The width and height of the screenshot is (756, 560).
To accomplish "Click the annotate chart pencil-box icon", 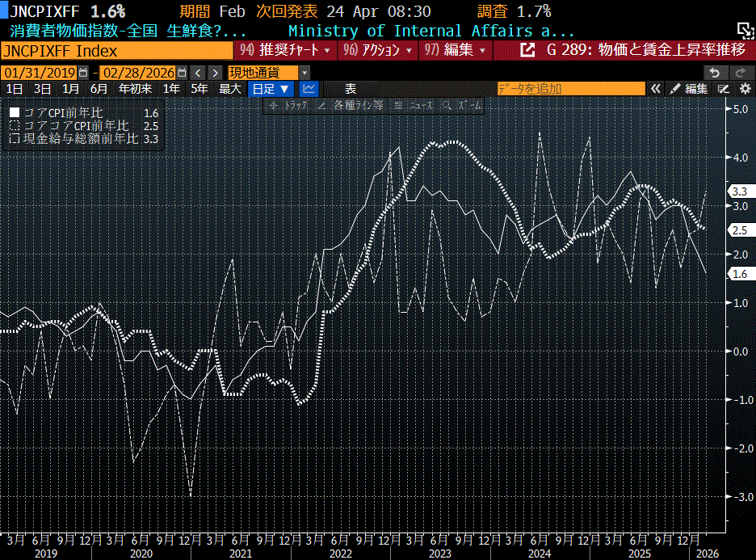I will click(x=724, y=89).
